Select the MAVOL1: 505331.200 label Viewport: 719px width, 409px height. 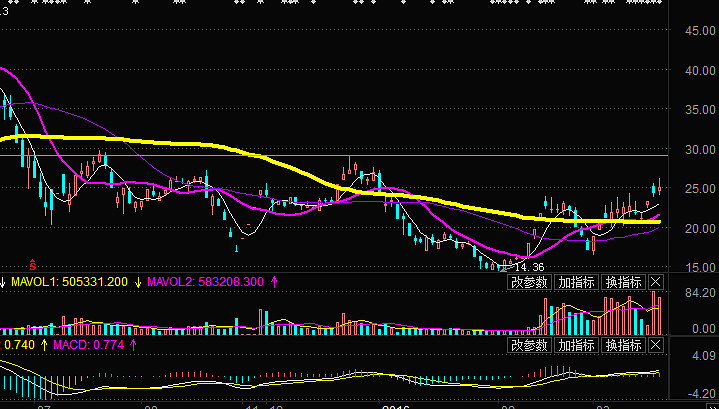click(69, 283)
